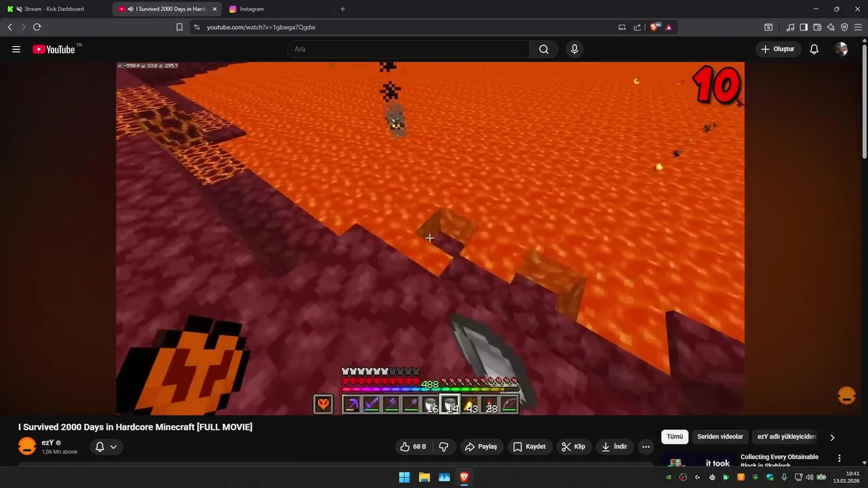Dislike the video

[444, 447]
